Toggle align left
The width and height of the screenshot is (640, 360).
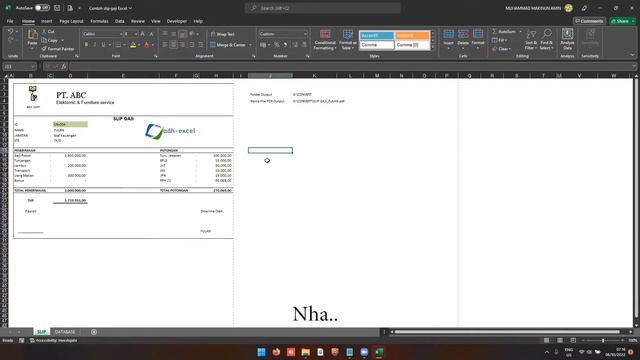pos(165,45)
